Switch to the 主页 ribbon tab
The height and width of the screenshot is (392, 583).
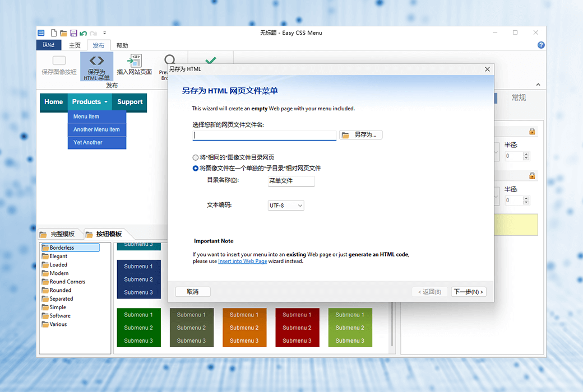(x=75, y=45)
